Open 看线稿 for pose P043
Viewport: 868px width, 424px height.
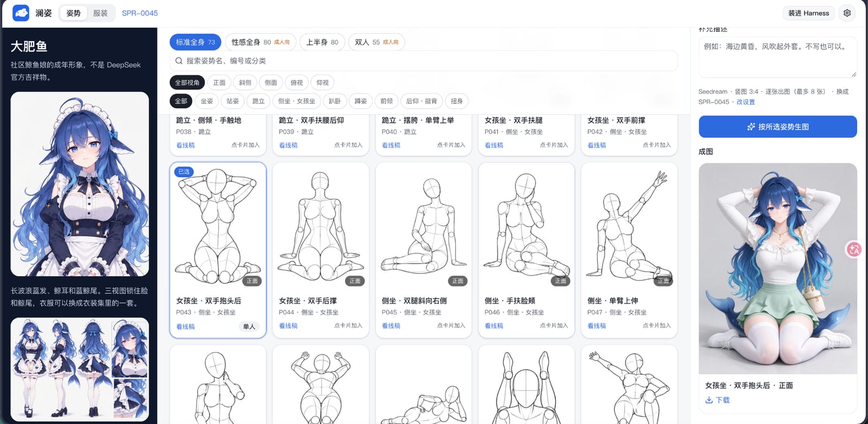click(186, 326)
